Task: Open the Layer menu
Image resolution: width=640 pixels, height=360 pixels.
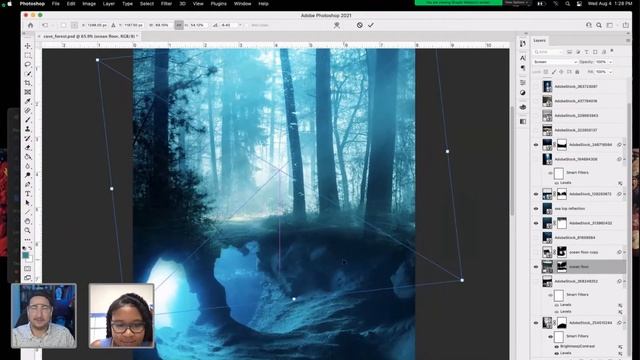Action: (x=109, y=4)
